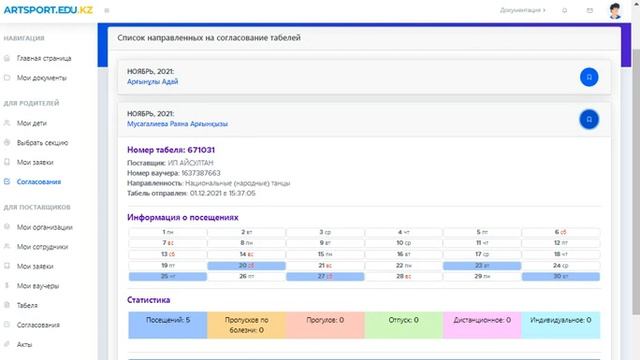The width and height of the screenshot is (640, 360).
Task: Click the ARTSPORT.EDU.KZ logo
Action: point(48,10)
